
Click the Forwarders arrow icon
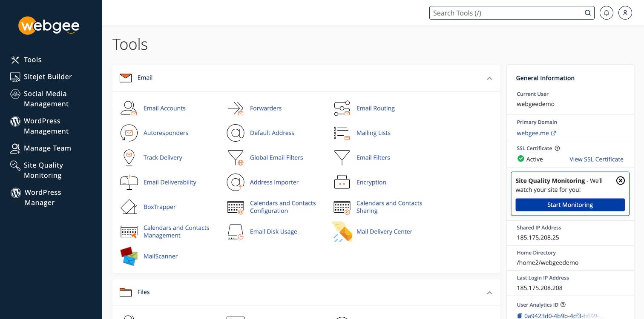click(x=235, y=108)
